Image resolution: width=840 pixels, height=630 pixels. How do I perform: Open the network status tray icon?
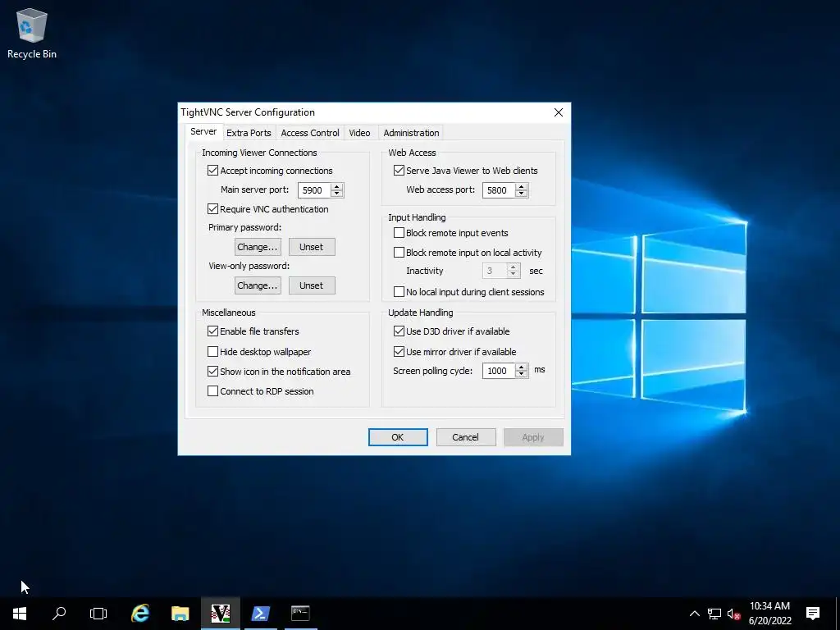coord(714,614)
